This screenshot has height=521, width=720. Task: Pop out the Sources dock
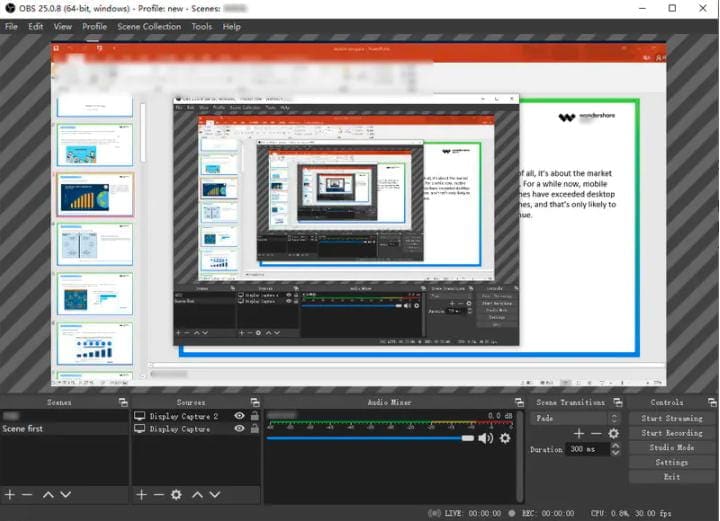[255, 403]
